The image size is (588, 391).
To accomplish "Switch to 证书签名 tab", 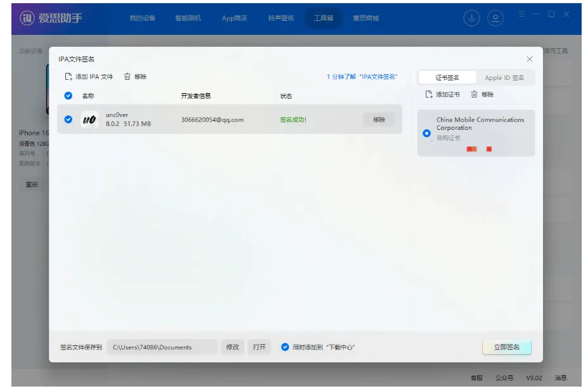I will point(447,77).
